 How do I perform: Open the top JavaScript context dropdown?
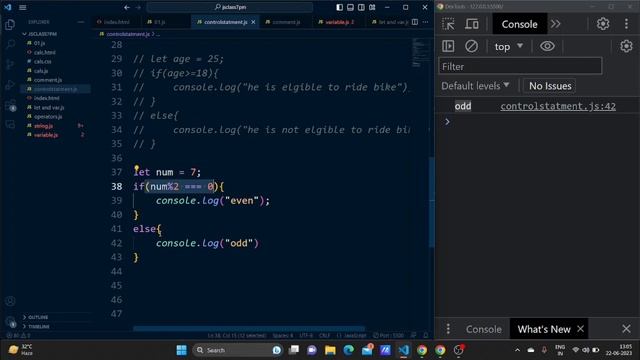tap(508, 47)
